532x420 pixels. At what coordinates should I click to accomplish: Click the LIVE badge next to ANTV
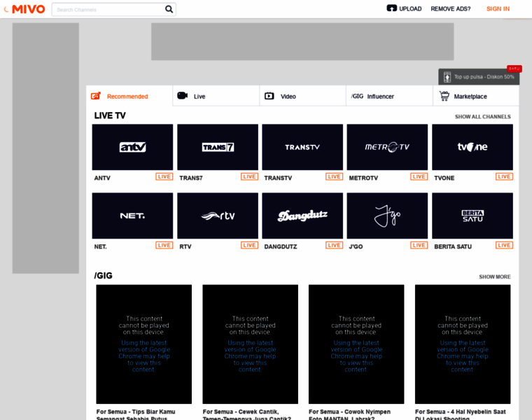tap(164, 177)
